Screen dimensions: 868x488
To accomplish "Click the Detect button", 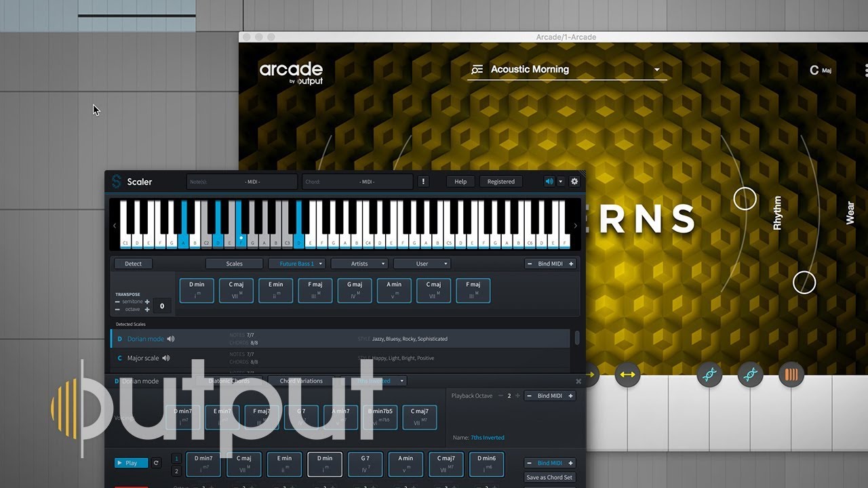I will (134, 264).
